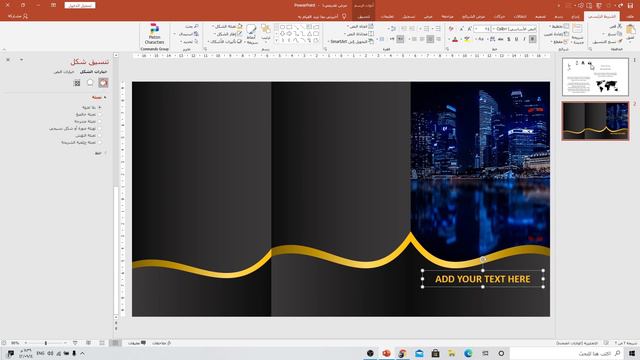
Task: Start slide show from status bar icon
Action: click(x=75, y=343)
